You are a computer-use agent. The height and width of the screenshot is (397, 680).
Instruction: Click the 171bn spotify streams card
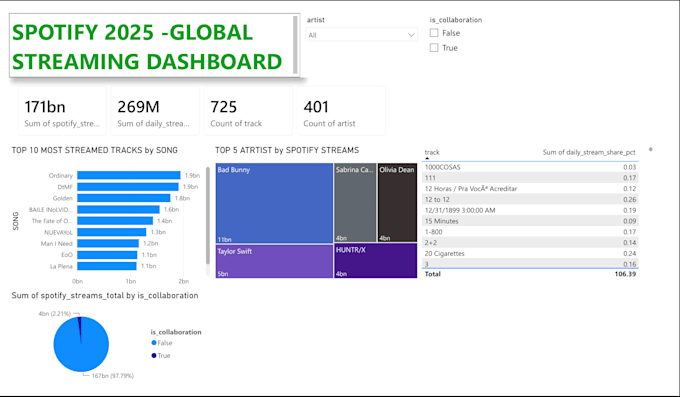point(62,111)
